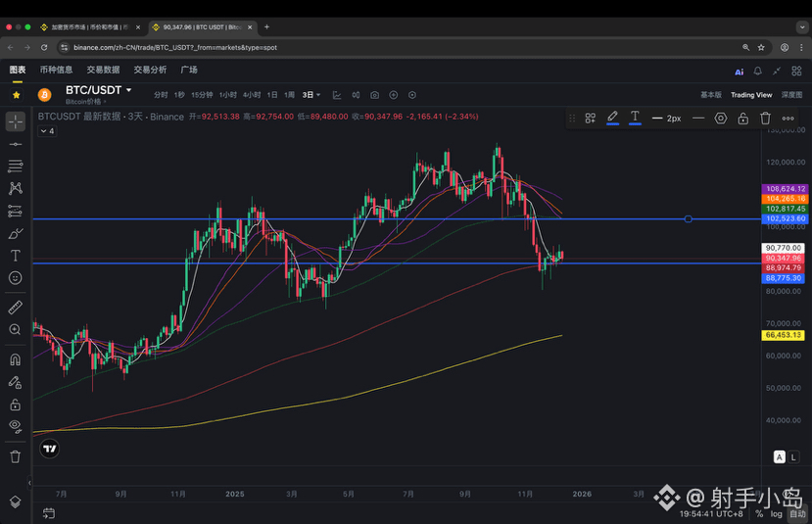Click the zoom in magnifier tool
The image size is (812, 524).
(x=16, y=330)
